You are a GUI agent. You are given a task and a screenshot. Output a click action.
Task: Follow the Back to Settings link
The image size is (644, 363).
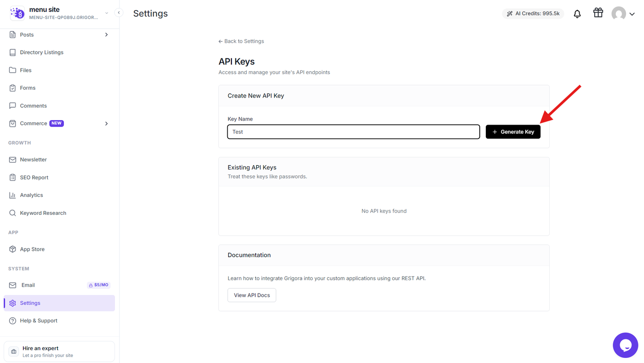click(x=241, y=41)
